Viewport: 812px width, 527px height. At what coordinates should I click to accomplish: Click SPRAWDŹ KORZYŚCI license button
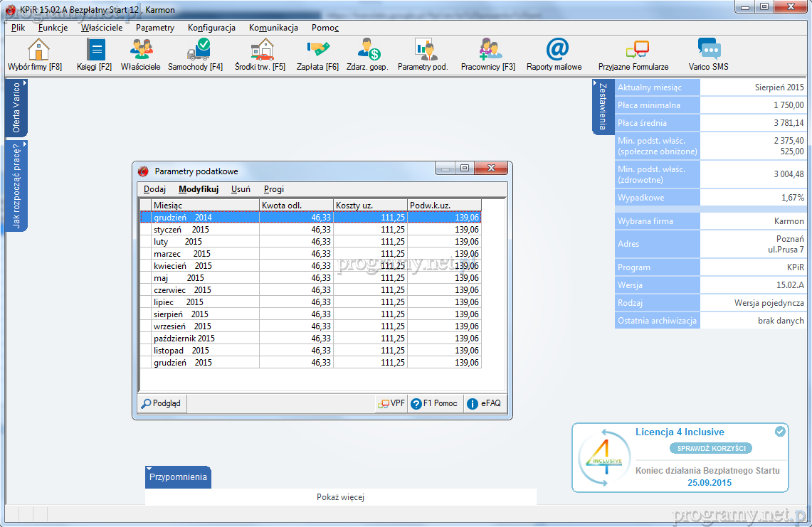click(x=710, y=448)
